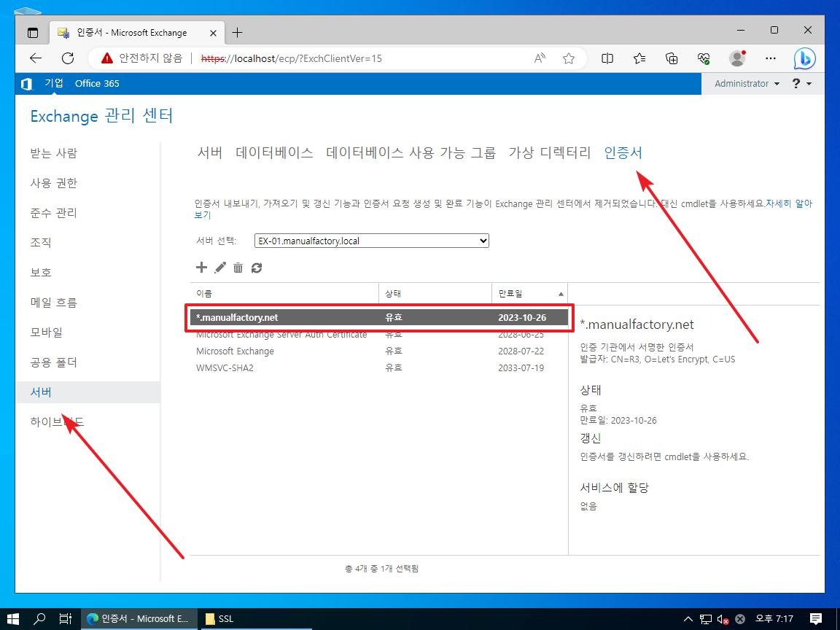Open the server selection dropdown

click(372, 241)
